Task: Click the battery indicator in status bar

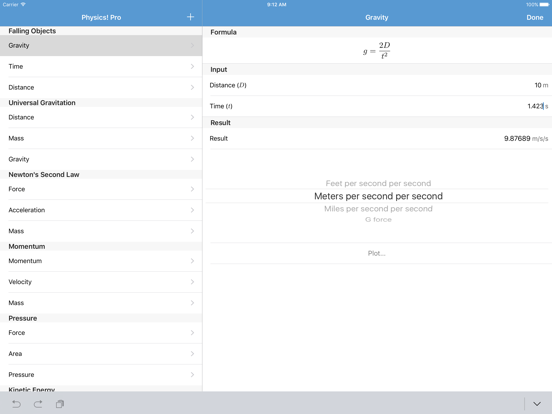Action: click(544, 5)
